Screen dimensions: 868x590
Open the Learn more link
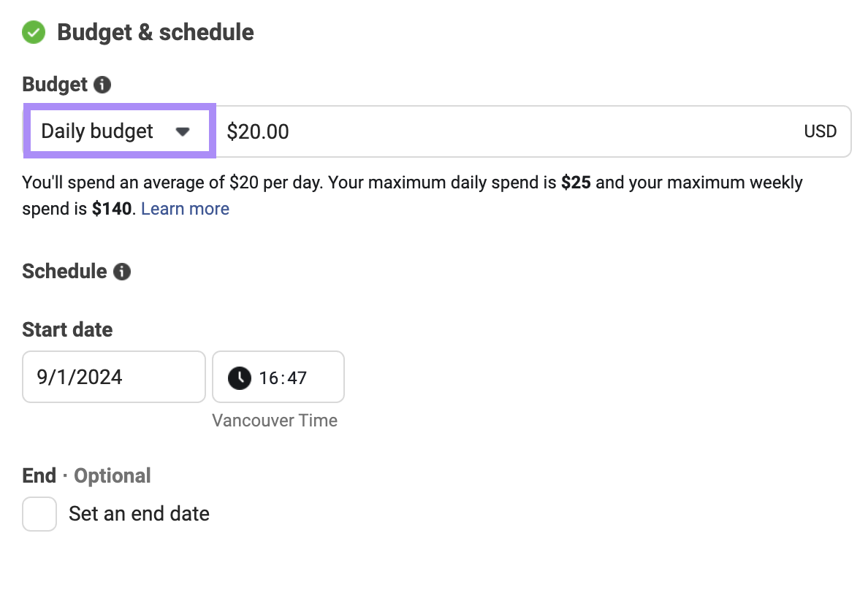tap(185, 209)
